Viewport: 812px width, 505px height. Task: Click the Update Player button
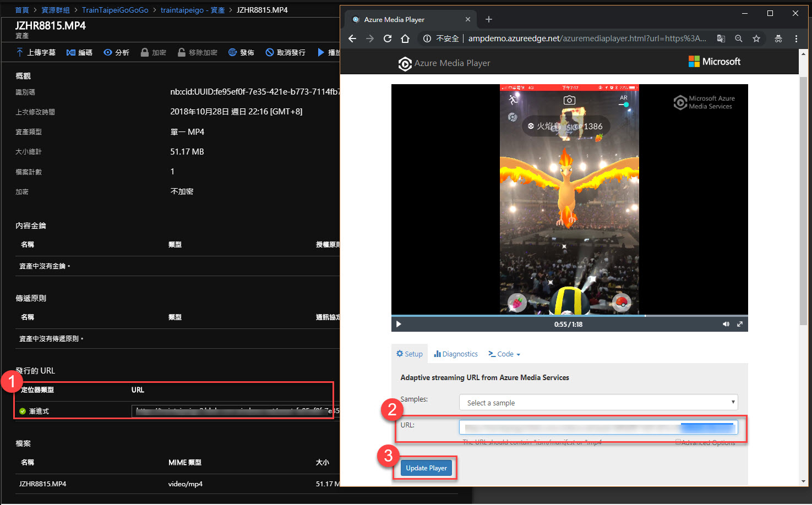(x=426, y=468)
